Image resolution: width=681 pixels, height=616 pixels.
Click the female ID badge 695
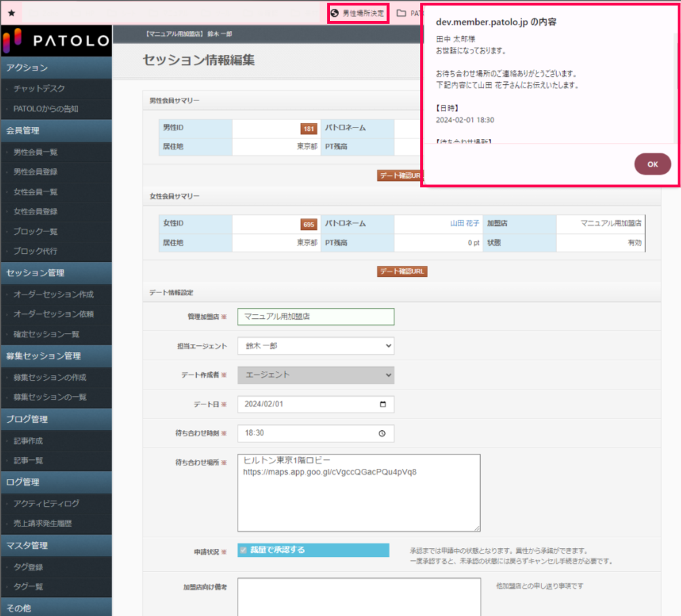pyautogui.click(x=308, y=224)
